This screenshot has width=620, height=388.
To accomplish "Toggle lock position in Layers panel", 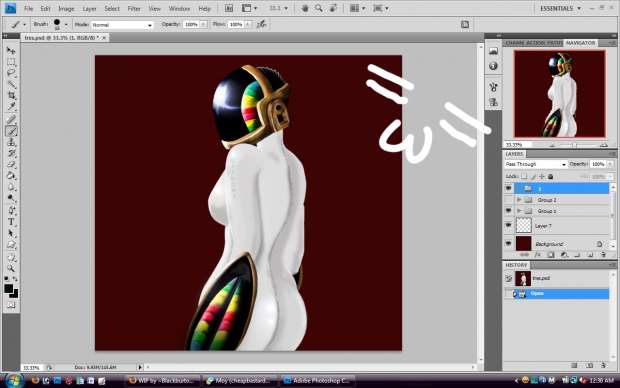I will pyautogui.click(x=542, y=176).
